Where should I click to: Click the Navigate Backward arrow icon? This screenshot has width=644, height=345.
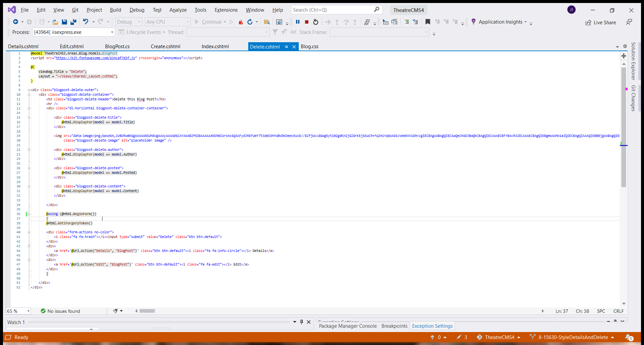16,22
